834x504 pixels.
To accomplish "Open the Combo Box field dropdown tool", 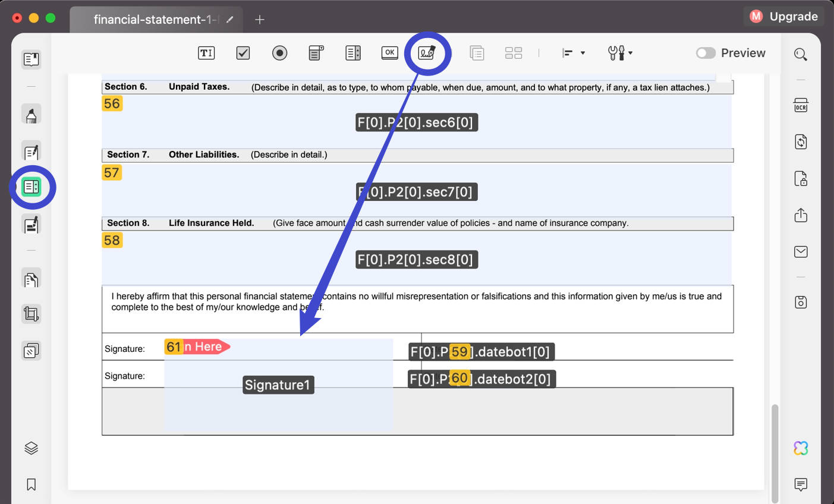I will click(x=315, y=52).
